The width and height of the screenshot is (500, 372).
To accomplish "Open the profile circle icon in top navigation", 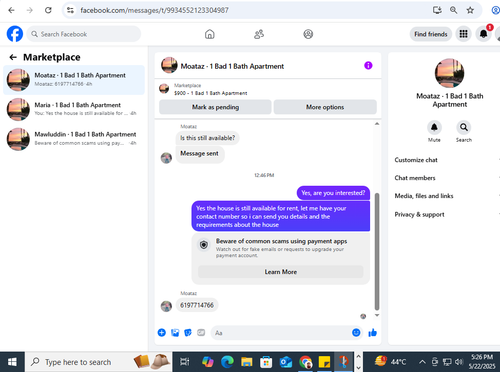I will tap(308, 34).
